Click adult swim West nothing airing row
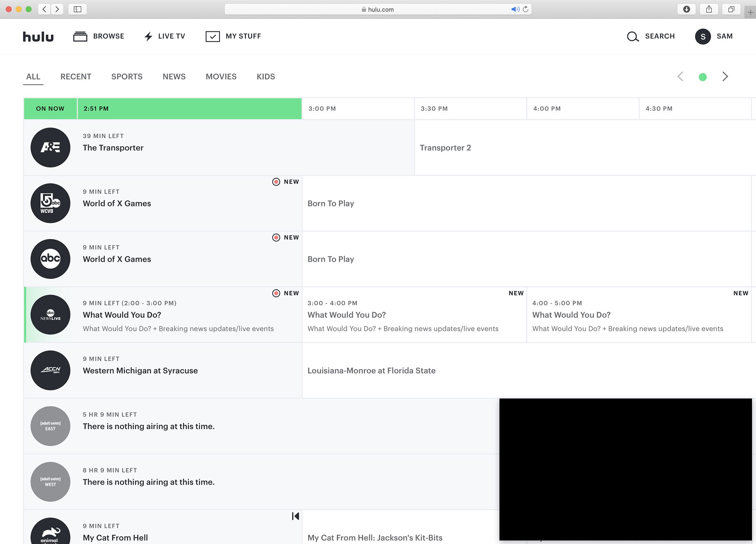This screenshot has height=544, width=756. (261, 482)
